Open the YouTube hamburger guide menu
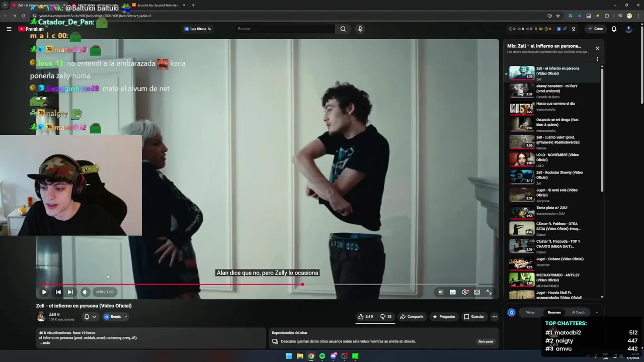644x362 pixels. (x=9, y=29)
